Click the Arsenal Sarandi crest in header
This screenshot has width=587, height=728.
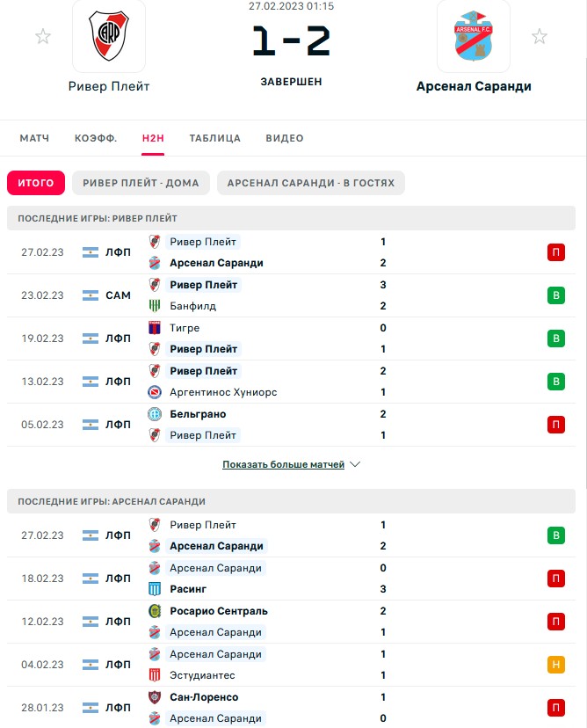[x=474, y=36]
